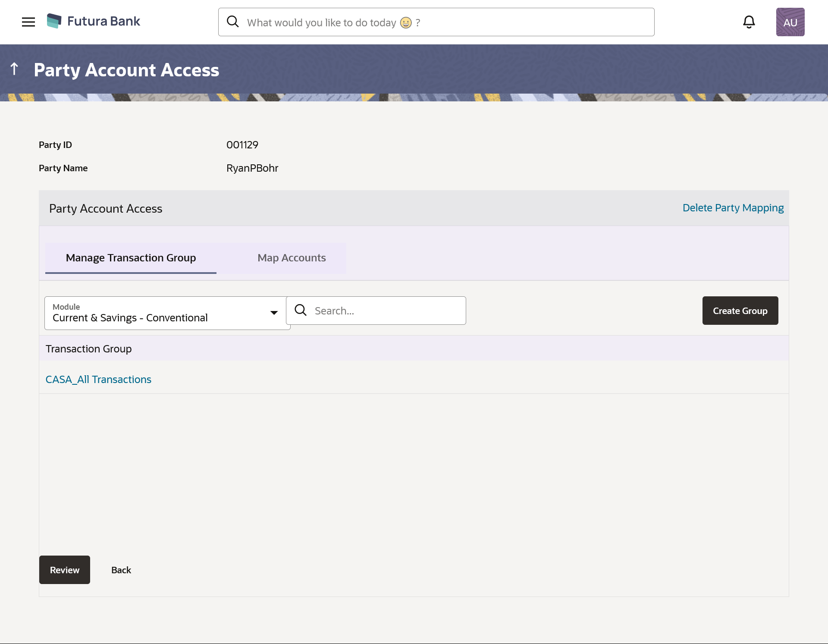Click Delete Party Mapping link
The image size is (828, 644).
click(733, 208)
